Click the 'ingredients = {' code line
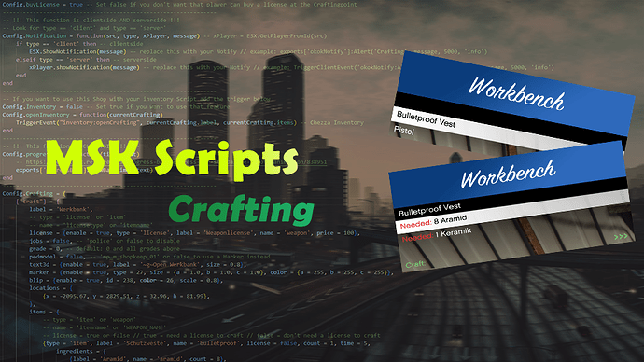The height and width of the screenshot is (362, 644). tap(81, 352)
